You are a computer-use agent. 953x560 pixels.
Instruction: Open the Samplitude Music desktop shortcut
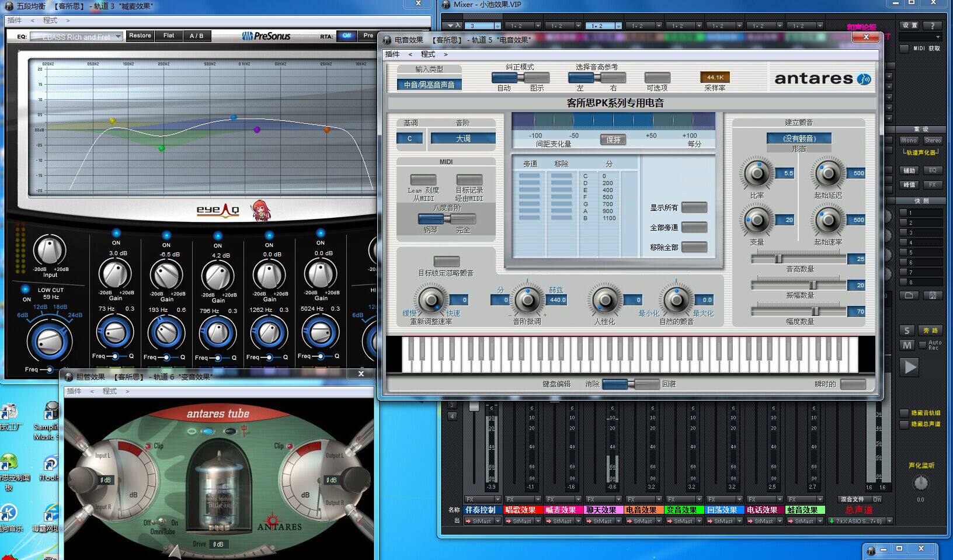coord(47,420)
